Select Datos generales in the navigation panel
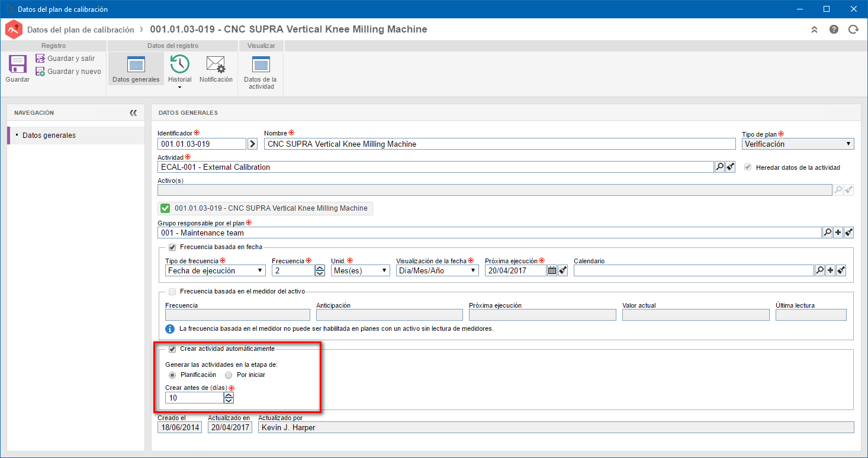The image size is (868, 458). point(49,136)
